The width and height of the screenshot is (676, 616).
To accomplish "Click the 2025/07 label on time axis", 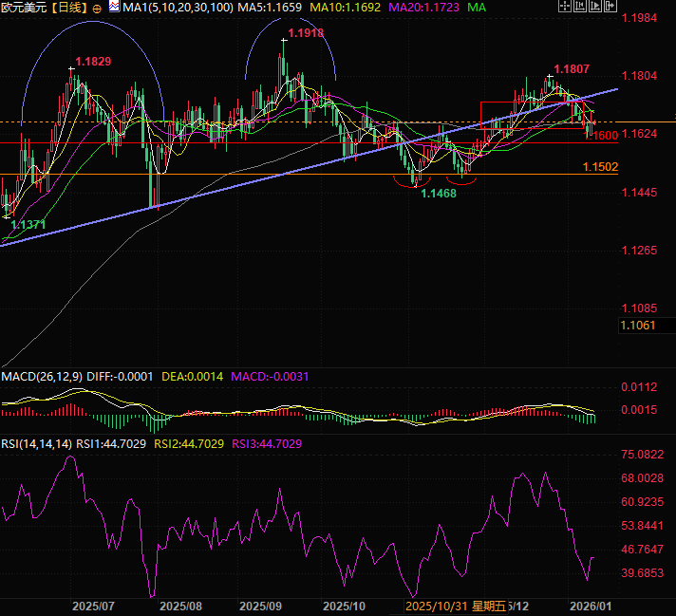I will click(93, 606).
